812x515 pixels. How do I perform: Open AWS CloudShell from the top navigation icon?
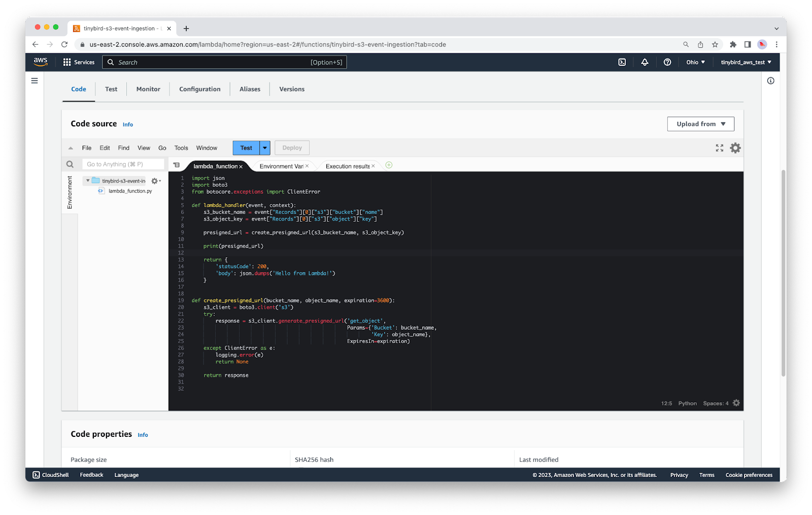622,62
